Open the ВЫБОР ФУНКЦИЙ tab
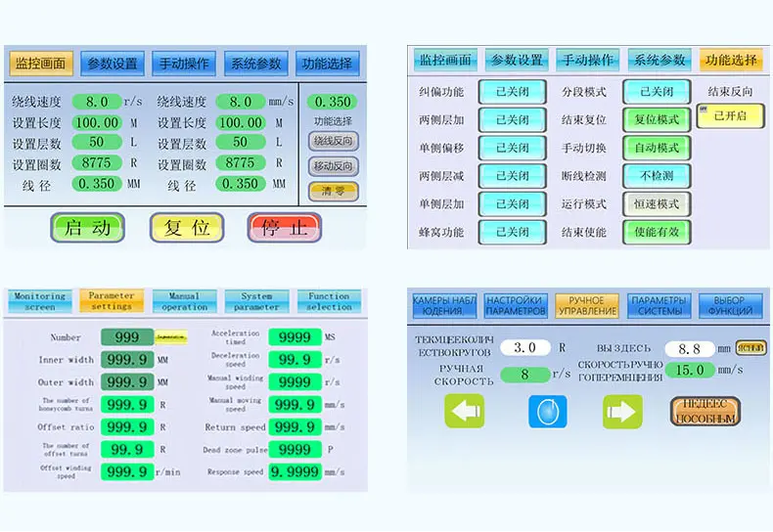 [x=730, y=306]
